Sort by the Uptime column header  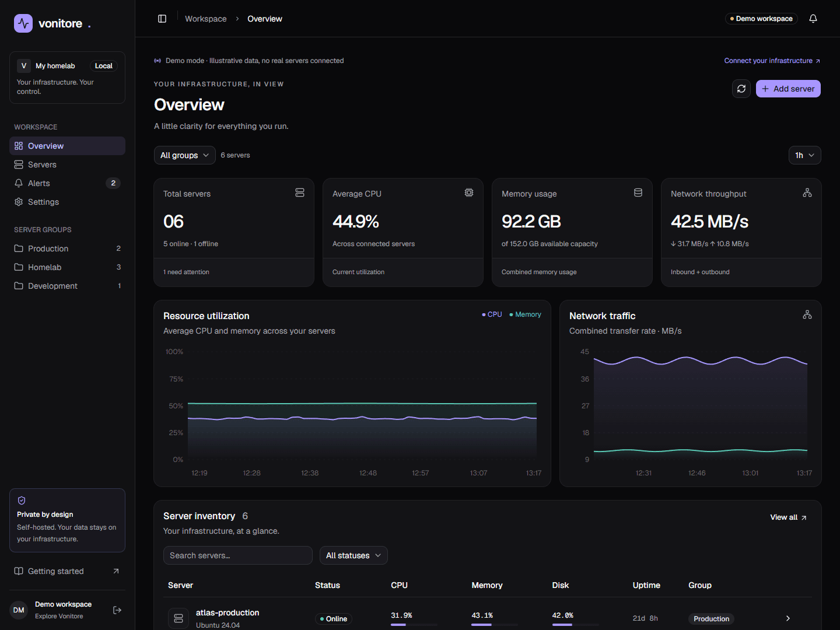(x=646, y=585)
